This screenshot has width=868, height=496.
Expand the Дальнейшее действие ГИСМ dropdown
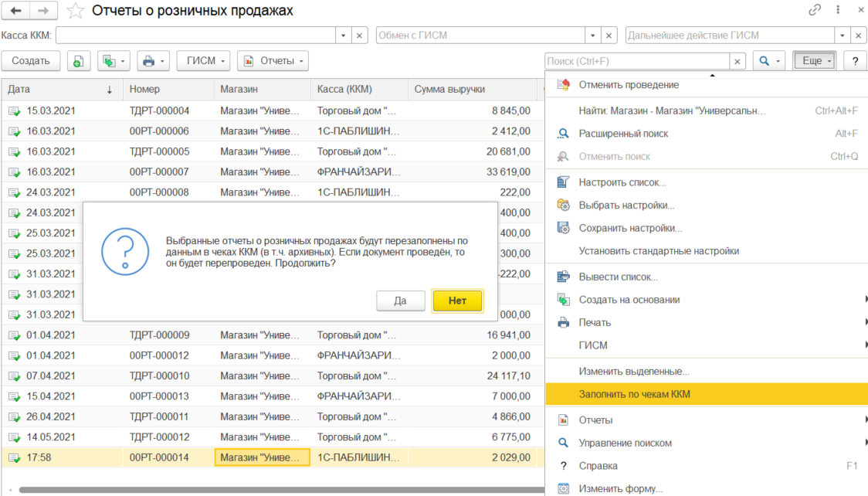coord(841,36)
